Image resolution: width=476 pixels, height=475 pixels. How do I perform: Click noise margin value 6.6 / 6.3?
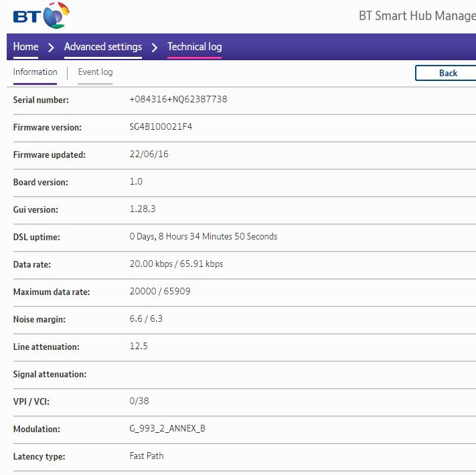pos(146,319)
